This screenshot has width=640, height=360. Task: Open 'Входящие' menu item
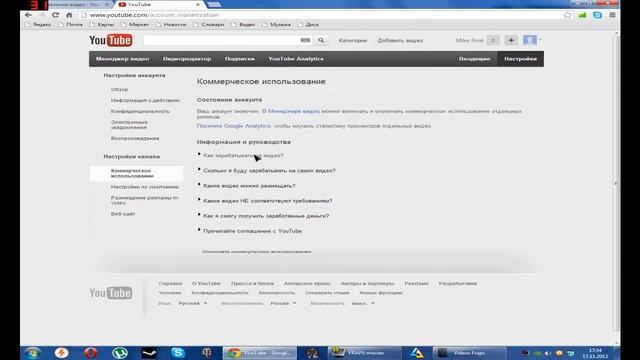474,59
